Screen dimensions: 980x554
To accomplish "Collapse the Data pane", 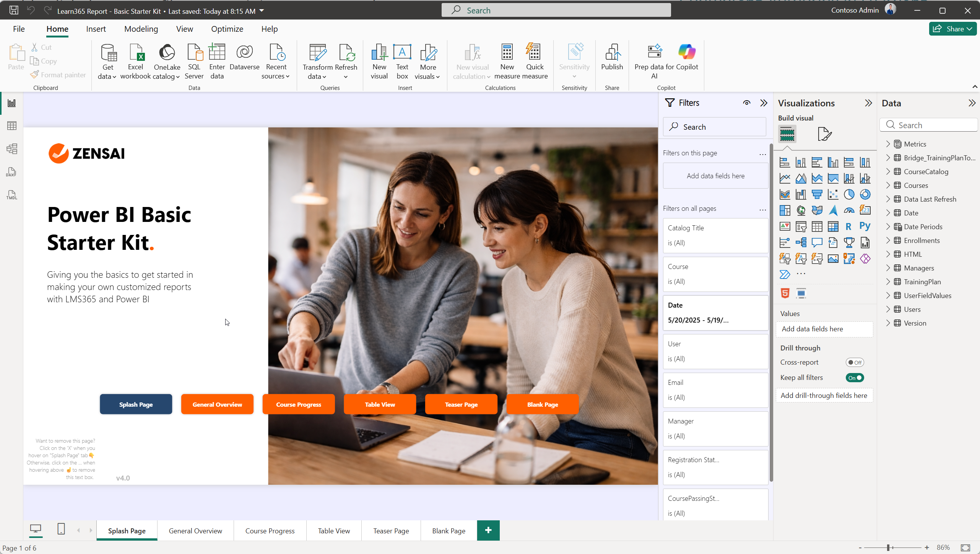I will 972,103.
